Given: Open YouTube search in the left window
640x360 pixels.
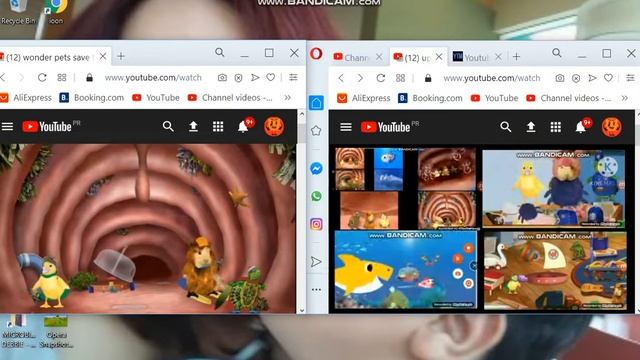Looking at the screenshot, I should click(x=168, y=127).
